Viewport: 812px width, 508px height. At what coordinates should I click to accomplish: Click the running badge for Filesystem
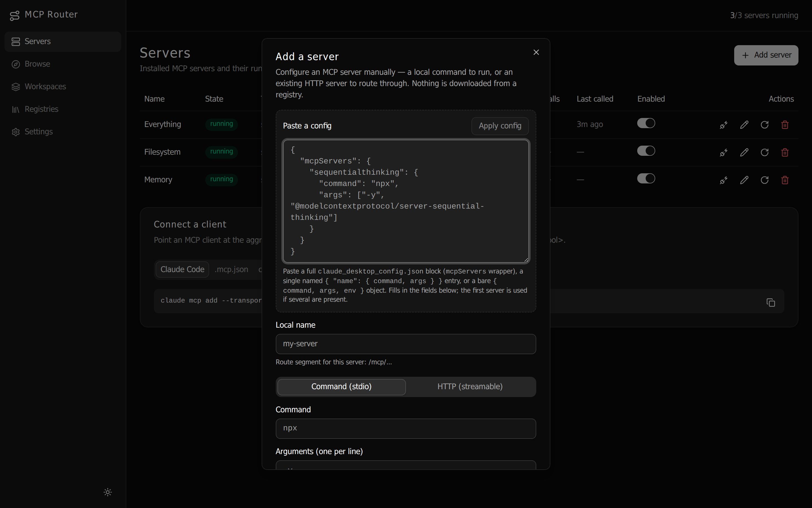221,152
